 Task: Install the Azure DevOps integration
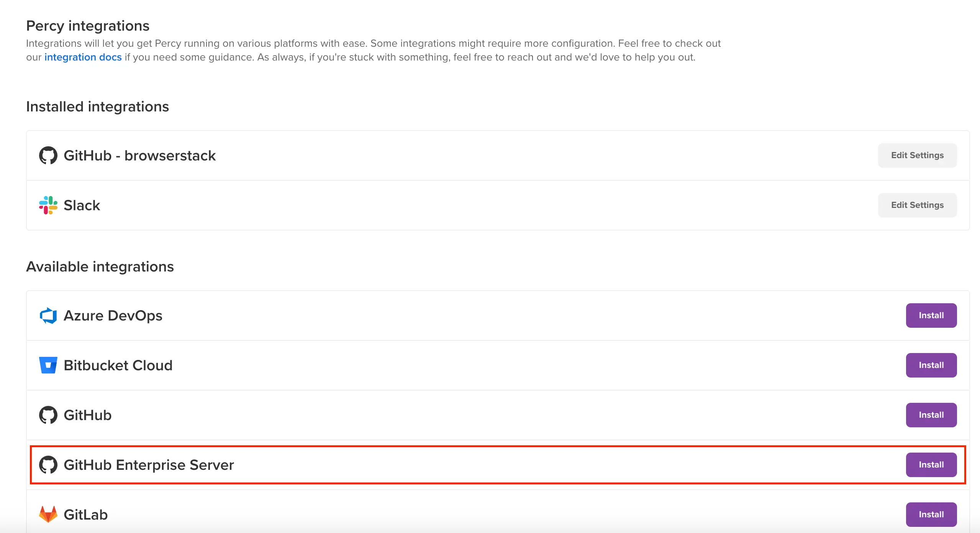coord(931,316)
